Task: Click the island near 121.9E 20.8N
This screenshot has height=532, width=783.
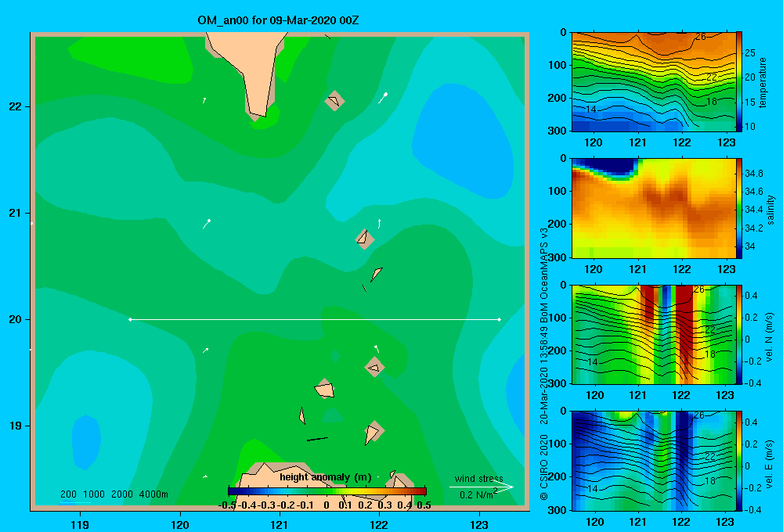Action: 365,239
